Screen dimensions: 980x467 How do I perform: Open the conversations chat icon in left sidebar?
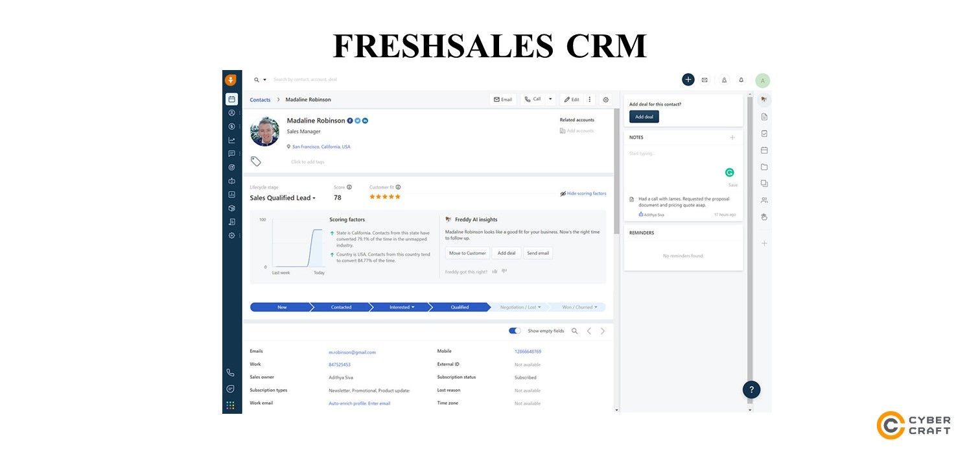pyautogui.click(x=231, y=154)
